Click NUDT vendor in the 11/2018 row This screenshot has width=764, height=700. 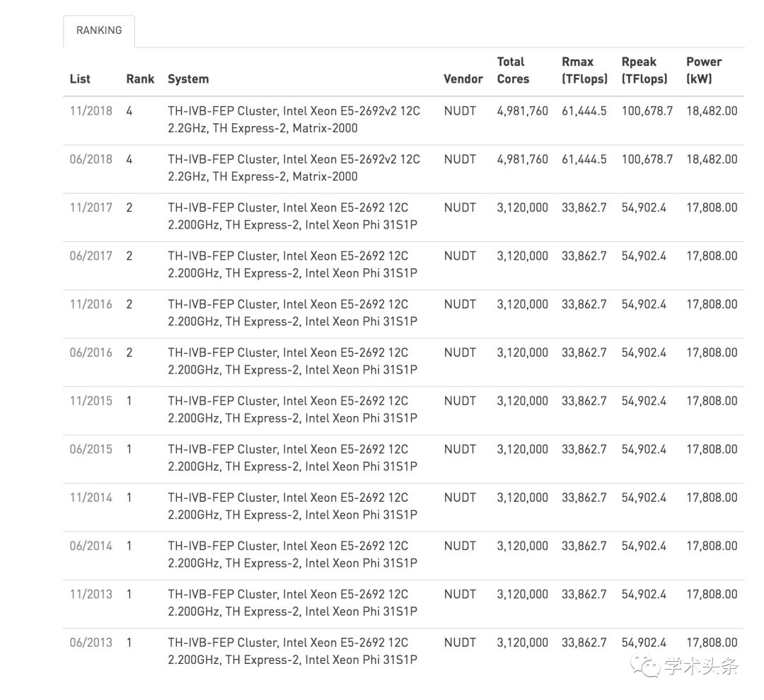coord(460,111)
